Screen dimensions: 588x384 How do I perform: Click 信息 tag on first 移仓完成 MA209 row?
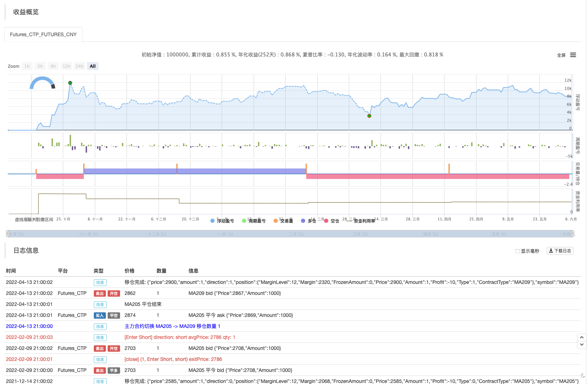[100, 282]
